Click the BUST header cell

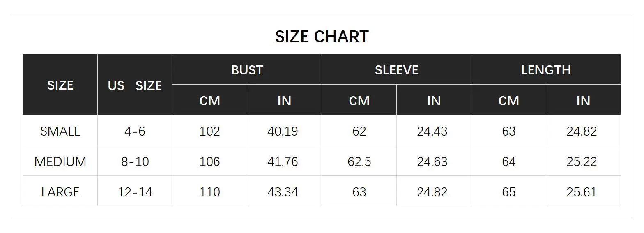click(247, 70)
